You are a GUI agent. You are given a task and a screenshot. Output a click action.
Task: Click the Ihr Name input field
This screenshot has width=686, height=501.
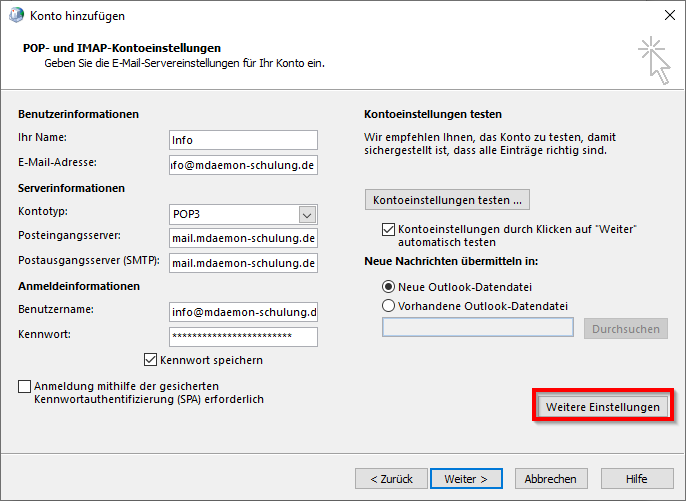243,140
